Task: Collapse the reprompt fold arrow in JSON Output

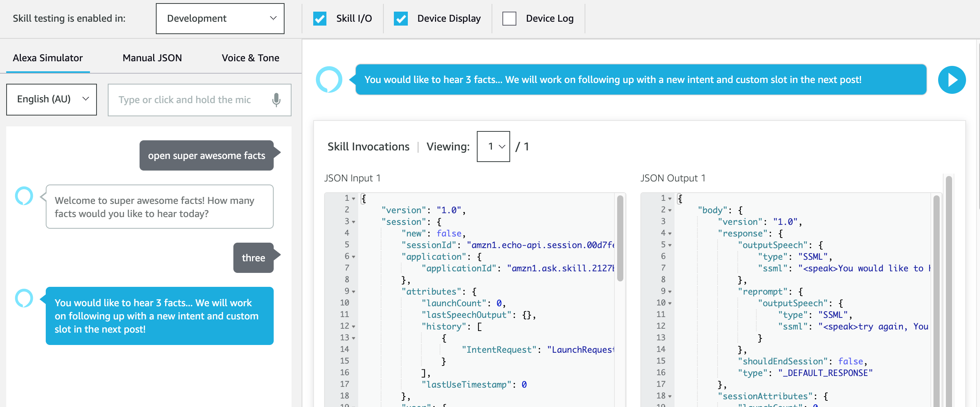Action: point(670,291)
